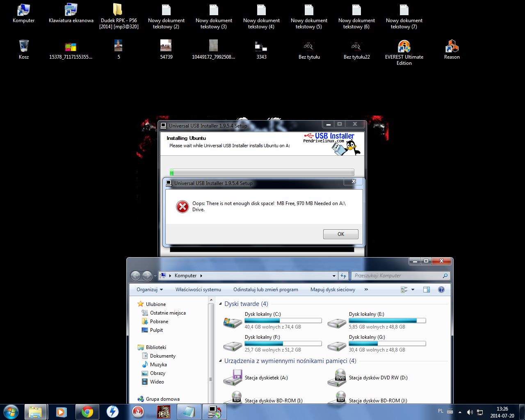Select the Dudek RPK - P56 folder icon
Viewport: 525px width, 420px height.
point(119,16)
